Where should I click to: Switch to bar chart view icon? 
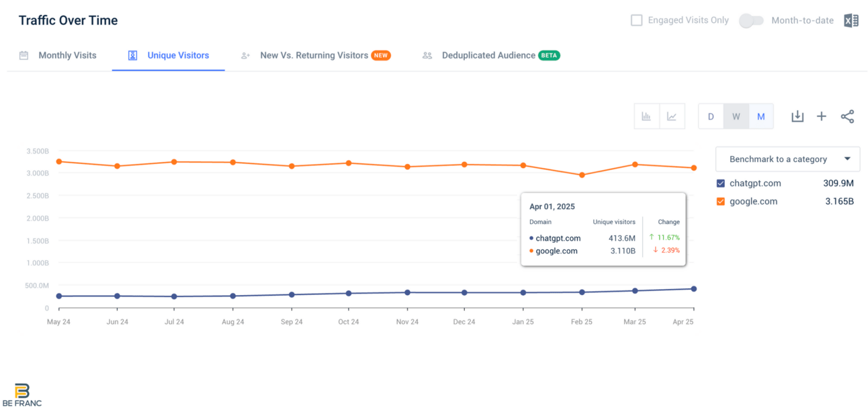click(646, 116)
